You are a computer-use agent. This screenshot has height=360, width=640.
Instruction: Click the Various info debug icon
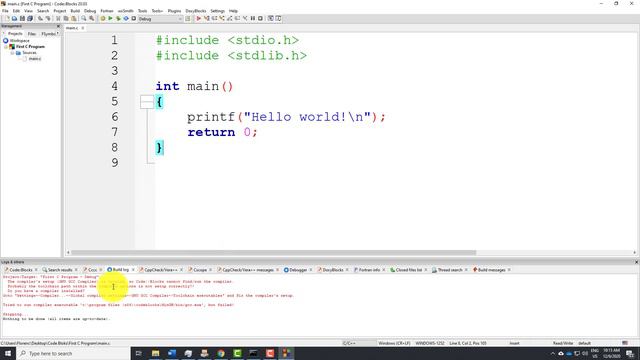[x=278, y=18]
